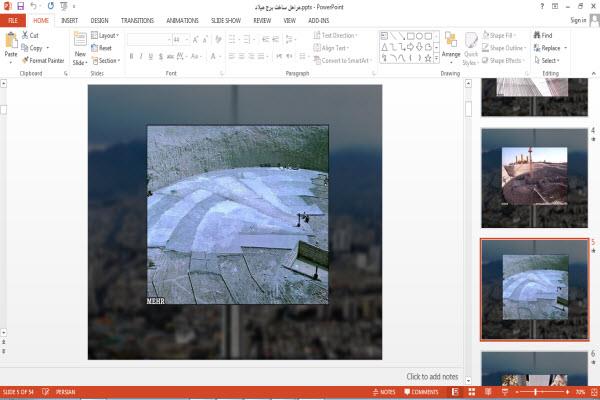Open the Shape Effects dropdown
This screenshot has width=600, height=400.
click(503, 60)
